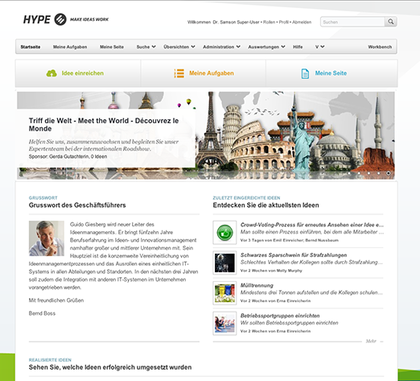Open the Betriebssportgruppen idea thumbnail
Viewport: 420px width, 381px height.
click(225, 323)
